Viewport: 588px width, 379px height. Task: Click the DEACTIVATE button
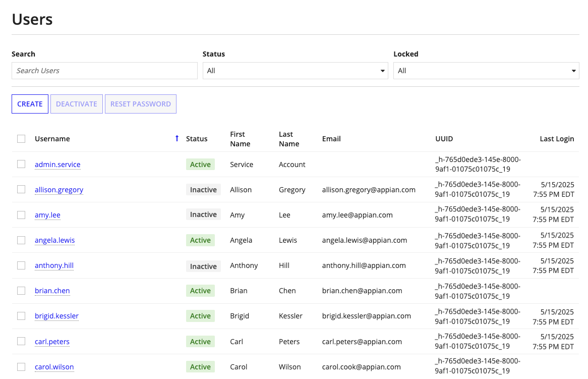(x=77, y=104)
